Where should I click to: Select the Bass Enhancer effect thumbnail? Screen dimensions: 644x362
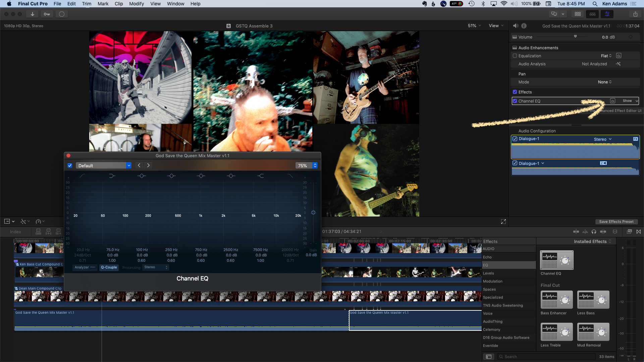(x=556, y=300)
